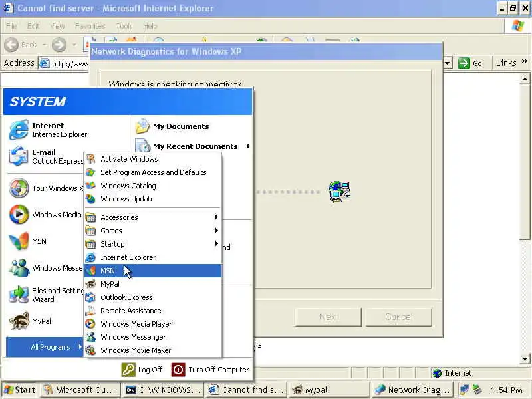Launch Windows Movie Maker

(153, 350)
